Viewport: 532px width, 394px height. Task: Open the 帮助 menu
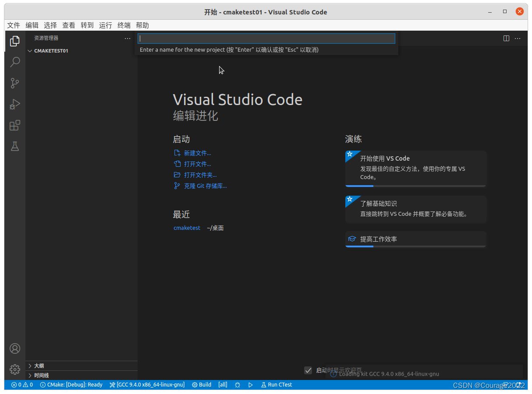click(142, 25)
